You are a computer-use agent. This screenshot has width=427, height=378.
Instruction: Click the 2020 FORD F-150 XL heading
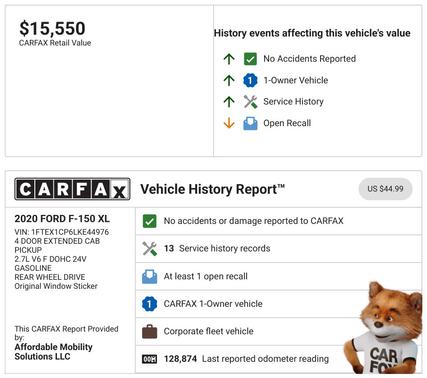coord(62,219)
